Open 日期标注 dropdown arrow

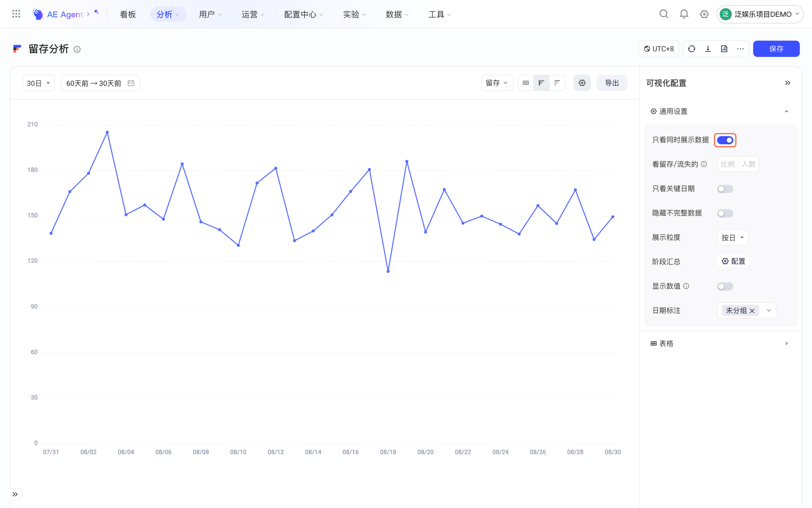tap(769, 310)
